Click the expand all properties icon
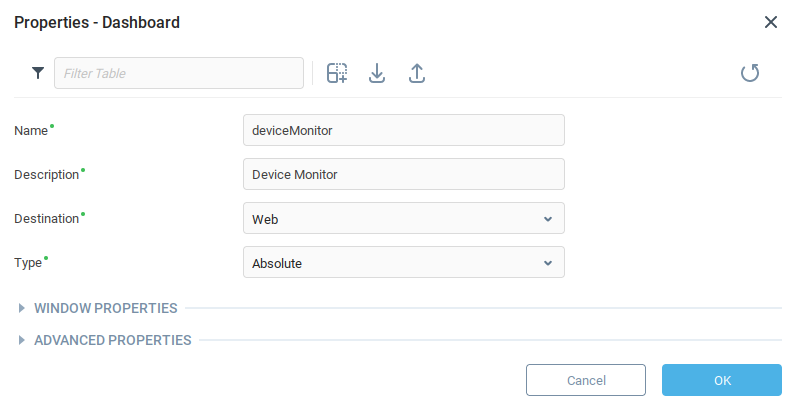This screenshot has height=407, width=789. point(337,73)
